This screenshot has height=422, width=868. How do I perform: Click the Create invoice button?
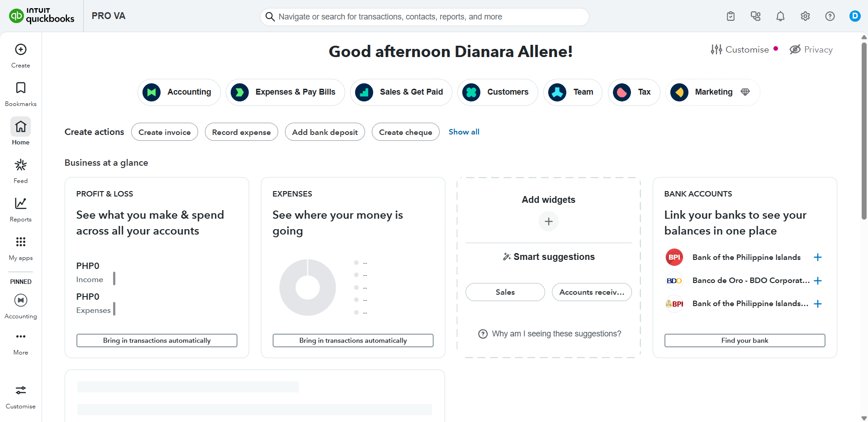click(x=165, y=132)
